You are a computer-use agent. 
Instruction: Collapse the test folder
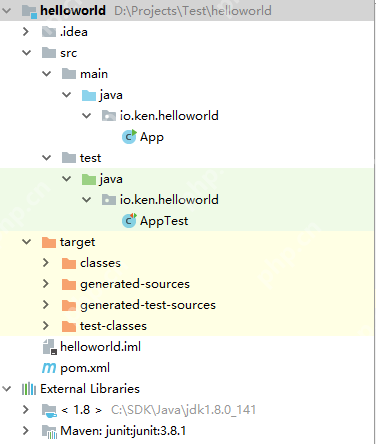[47, 158]
